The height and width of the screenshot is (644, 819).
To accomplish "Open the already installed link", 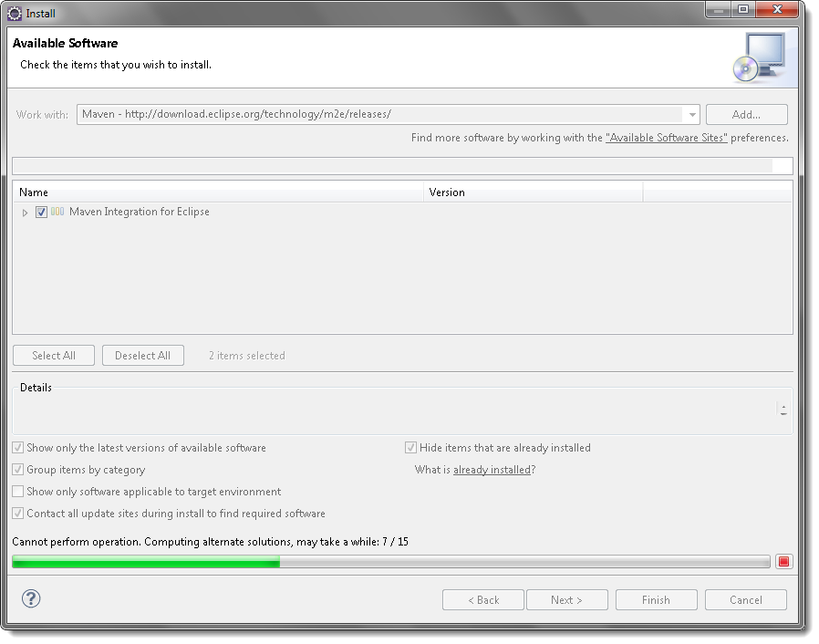I will point(492,470).
